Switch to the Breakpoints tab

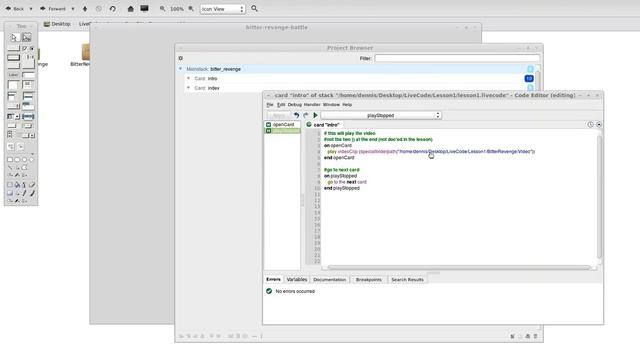coord(369,280)
